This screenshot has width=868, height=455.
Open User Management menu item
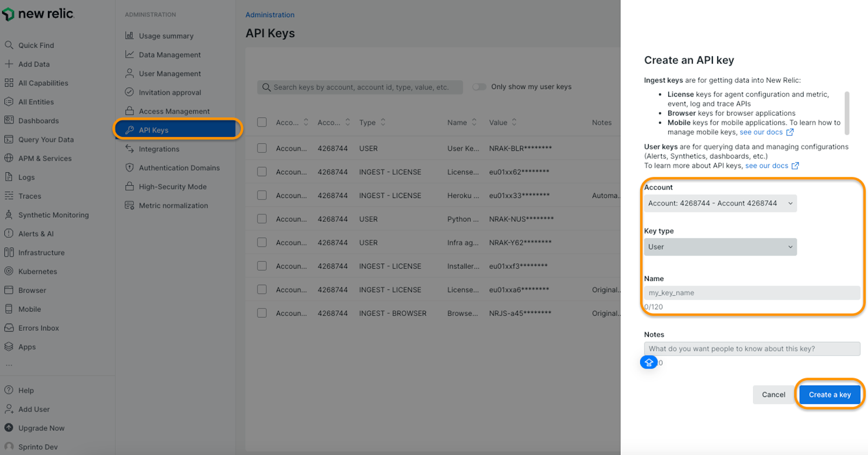[170, 73]
